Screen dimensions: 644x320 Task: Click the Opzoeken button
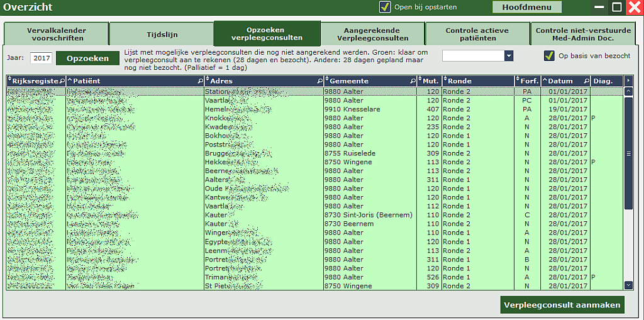87,58
